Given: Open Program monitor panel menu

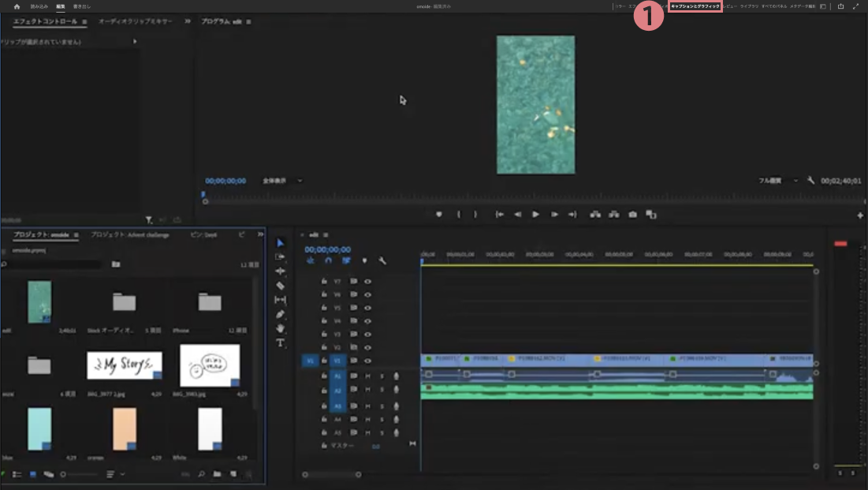Looking at the screenshot, I should tap(248, 21).
